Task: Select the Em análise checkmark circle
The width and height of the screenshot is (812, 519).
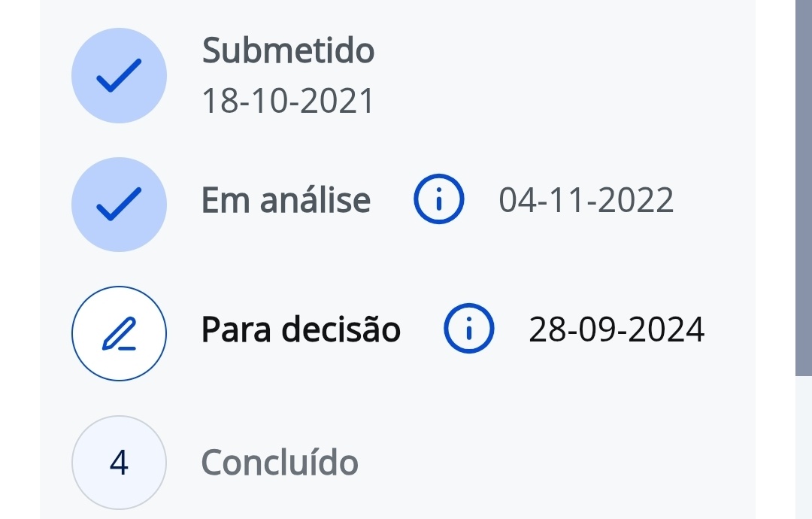Action: [119, 204]
